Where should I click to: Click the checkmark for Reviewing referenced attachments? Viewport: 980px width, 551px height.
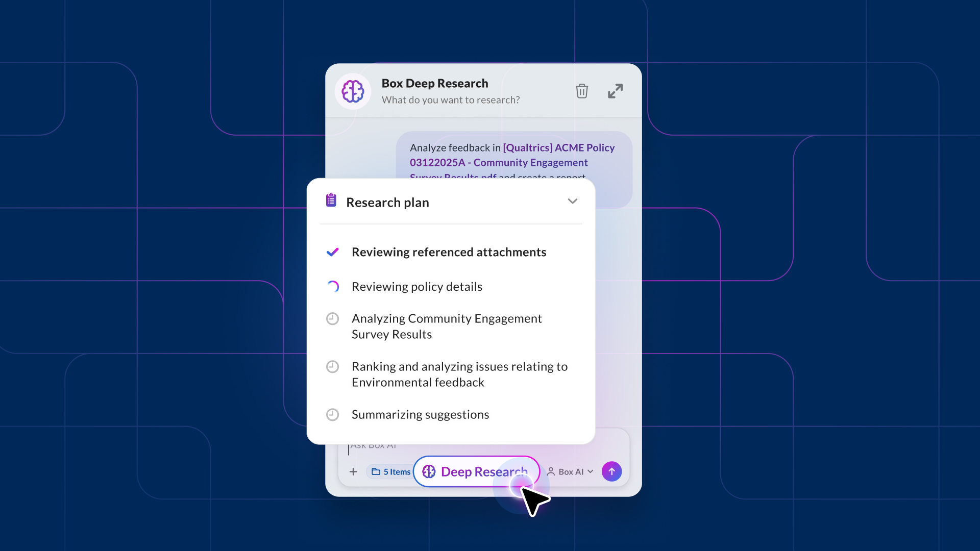[332, 252]
